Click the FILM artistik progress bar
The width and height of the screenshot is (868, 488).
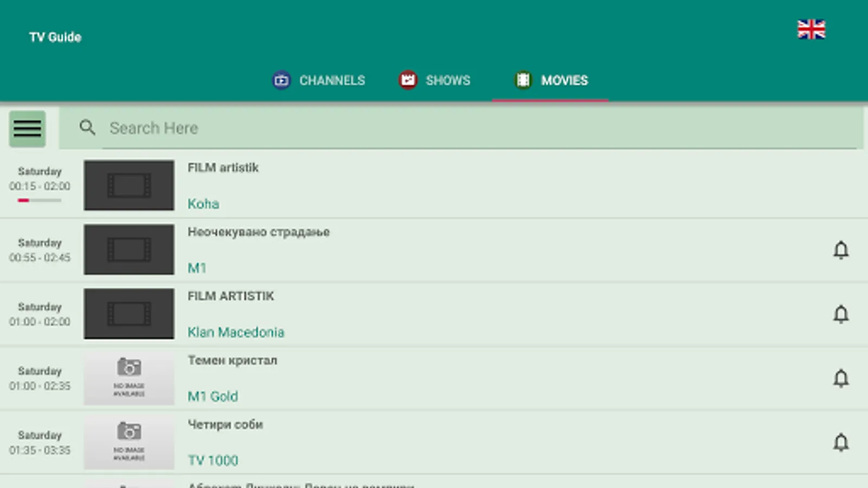coord(40,201)
